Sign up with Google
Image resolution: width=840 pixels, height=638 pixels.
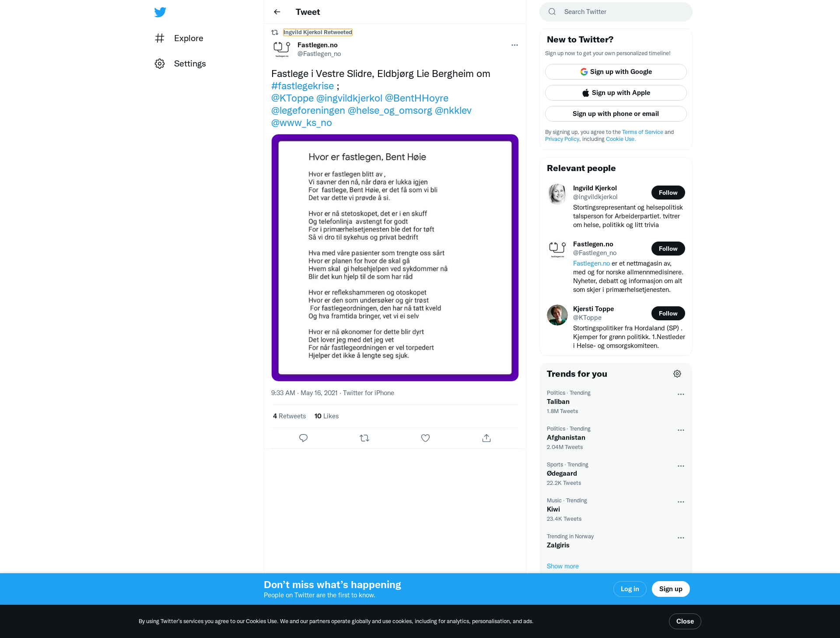(616, 72)
